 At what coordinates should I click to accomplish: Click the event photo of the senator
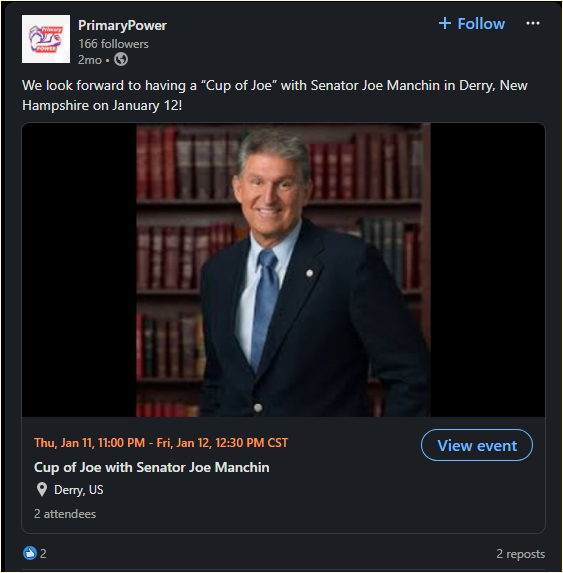[x=283, y=270]
